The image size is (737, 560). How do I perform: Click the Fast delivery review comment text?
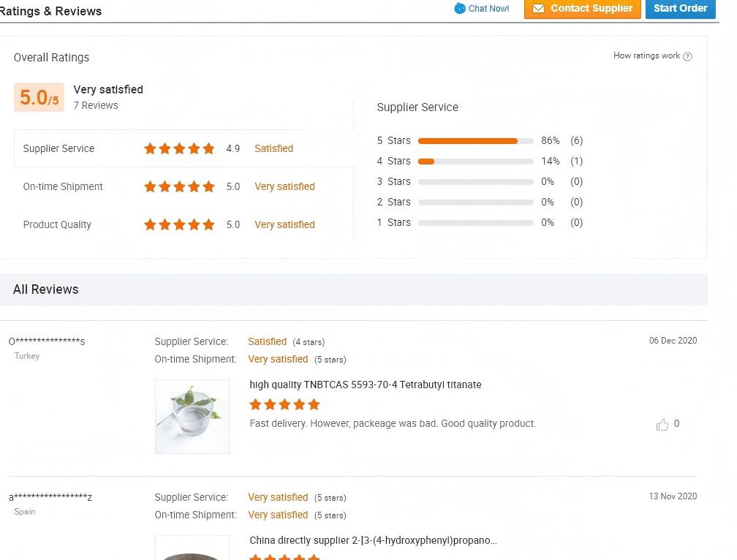pos(393,424)
